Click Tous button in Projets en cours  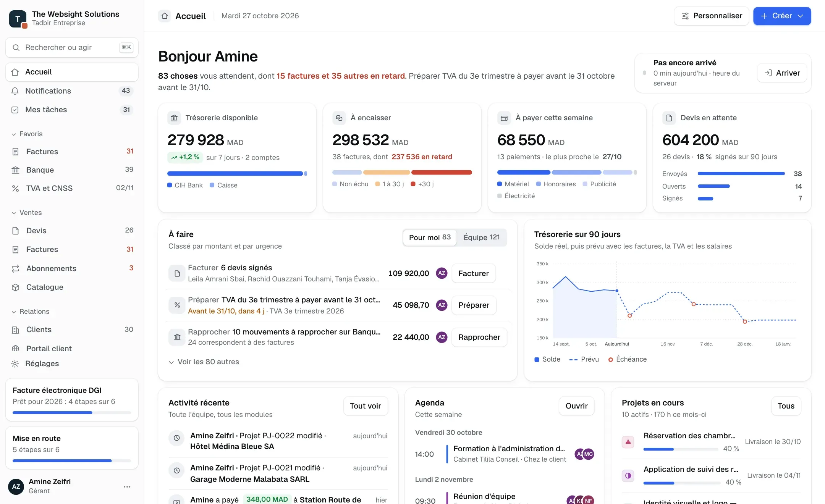pos(786,406)
